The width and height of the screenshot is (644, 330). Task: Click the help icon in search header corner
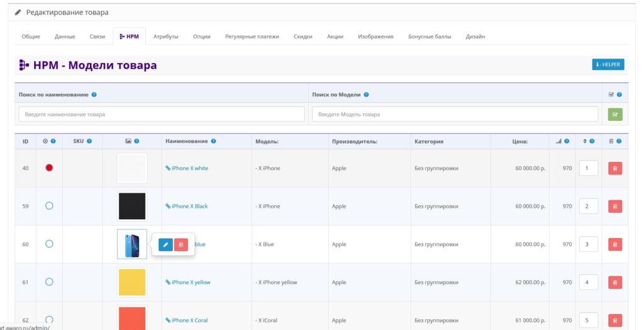pyautogui.click(x=619, y=94)
